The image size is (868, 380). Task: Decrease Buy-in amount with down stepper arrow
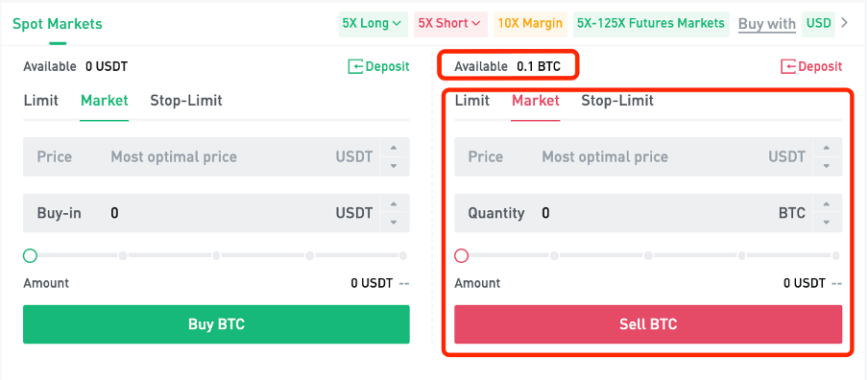click(x=393, y=222)
